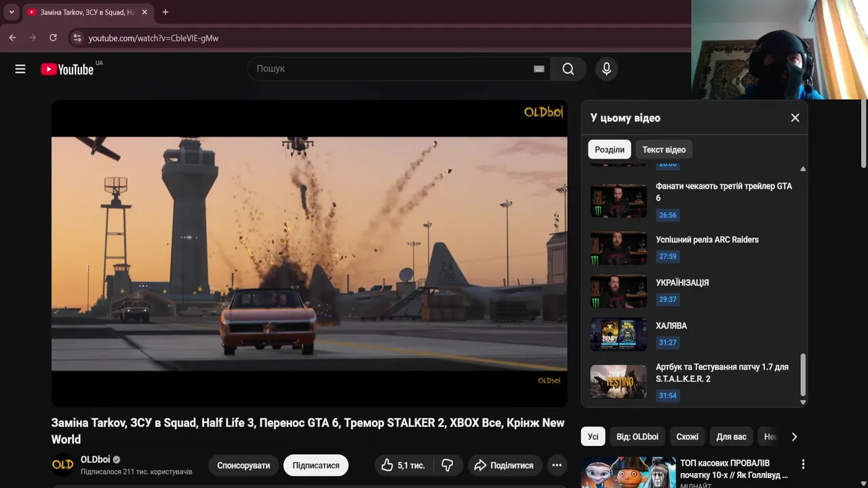Start voice search with microphone icon

pyautogui.click(x=606, y=68)
